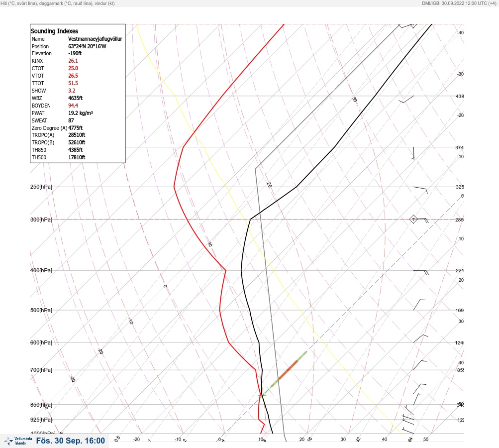Click the wind barb at 400 hPa level
The image size is (499, 448).
[x=421, y=272]
